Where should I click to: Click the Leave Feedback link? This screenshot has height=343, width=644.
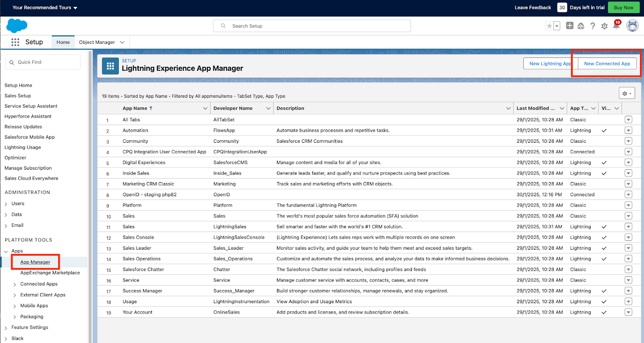click(x=533, y=8)
